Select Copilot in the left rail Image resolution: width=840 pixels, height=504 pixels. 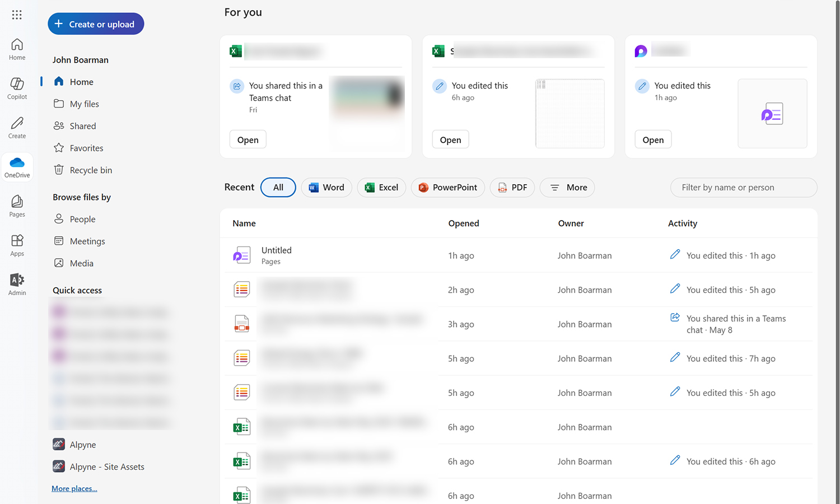coord(17,87)
